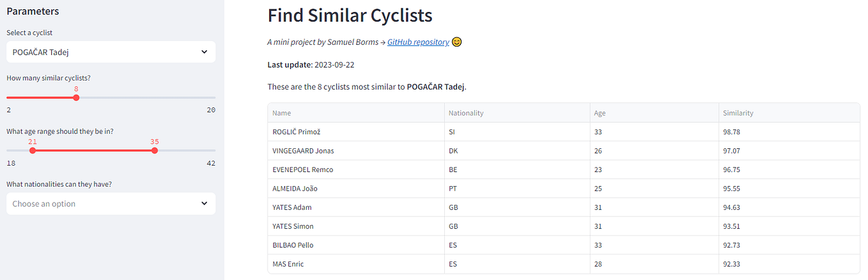Click the EVENEPOEL Remco table cell
This screenshot has width=868, height=280.
coord(302,169)
